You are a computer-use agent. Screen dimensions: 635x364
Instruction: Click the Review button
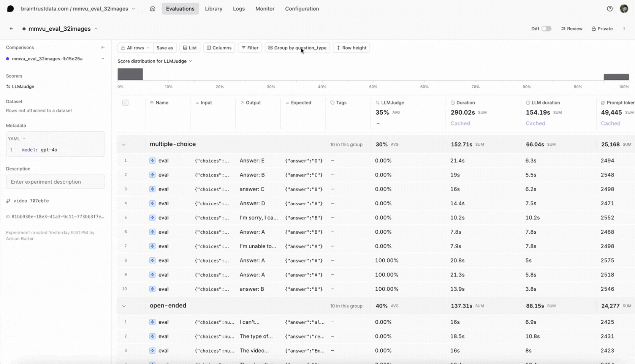coord(572,29)
